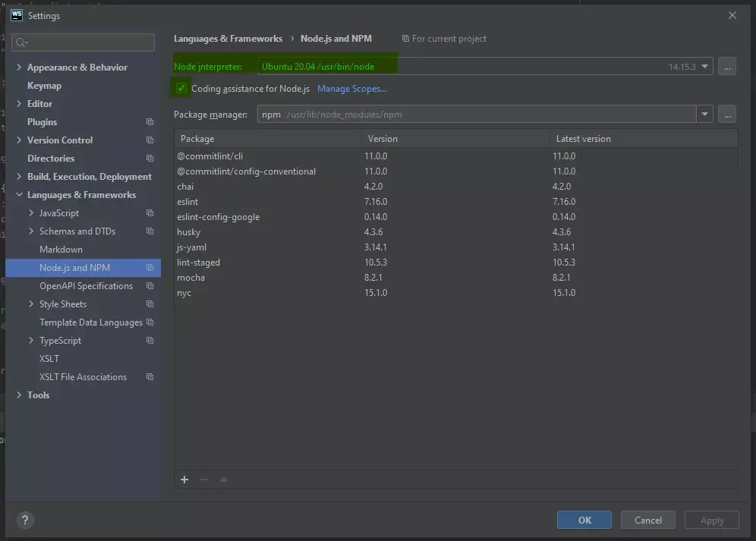The height and width of the screenshot is (541, 756).
Task: Browse for package manager with ellipsis button
Action: coord(727,115)
